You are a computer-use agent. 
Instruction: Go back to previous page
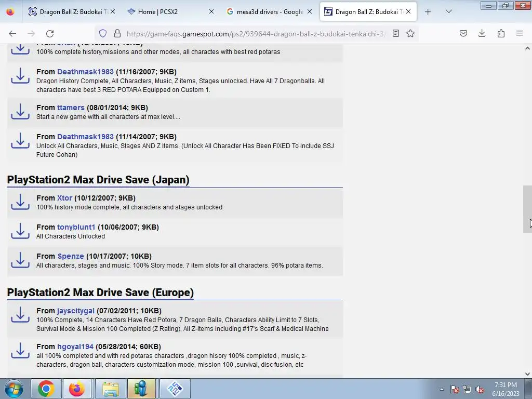[12, 33]
